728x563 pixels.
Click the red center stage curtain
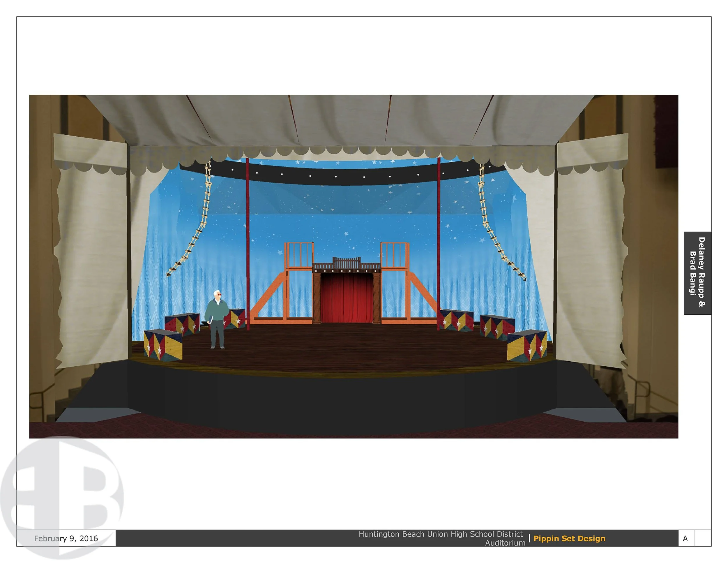347,298
